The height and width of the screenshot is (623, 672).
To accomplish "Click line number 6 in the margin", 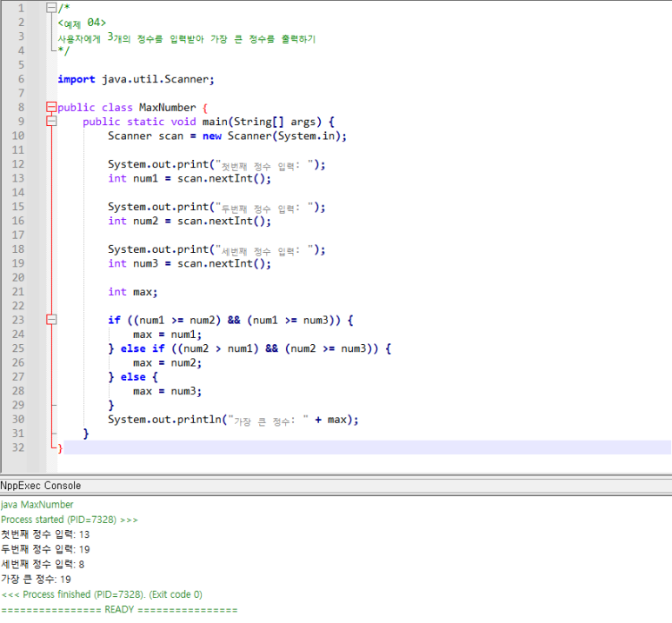I will pos(21,79).
